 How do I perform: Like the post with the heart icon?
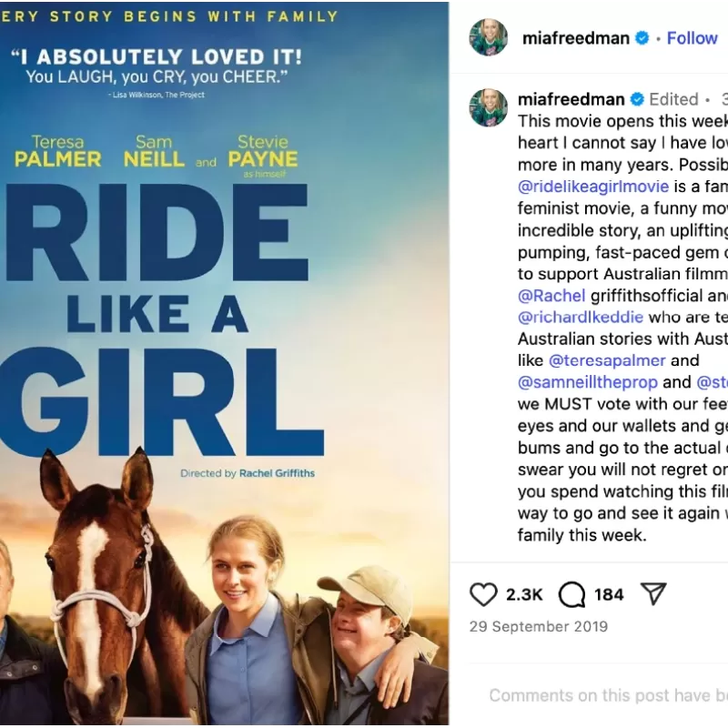483,594
